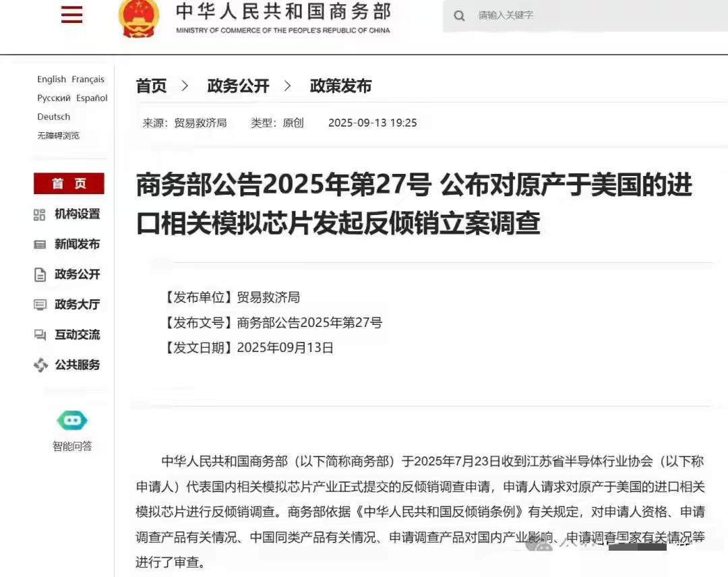Click the 政务公开 document icon
This screenshot has width=728, height=577.
(40, 274)
